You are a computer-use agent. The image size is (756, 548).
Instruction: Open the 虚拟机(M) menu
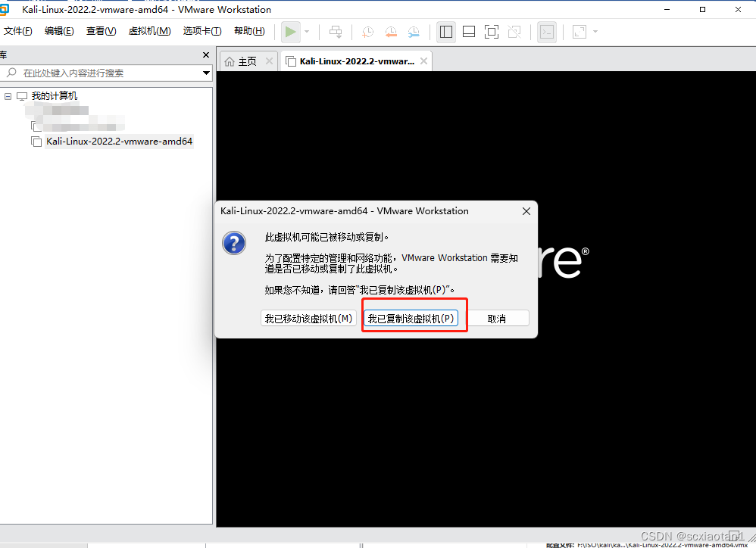(x=149, y=31)
